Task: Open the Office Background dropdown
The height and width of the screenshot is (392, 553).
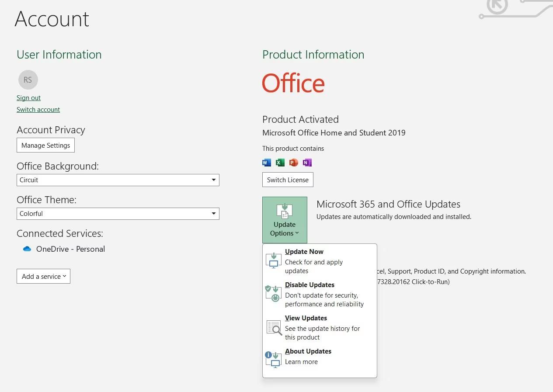Action: pyautogui.click(x=118, y=180)
